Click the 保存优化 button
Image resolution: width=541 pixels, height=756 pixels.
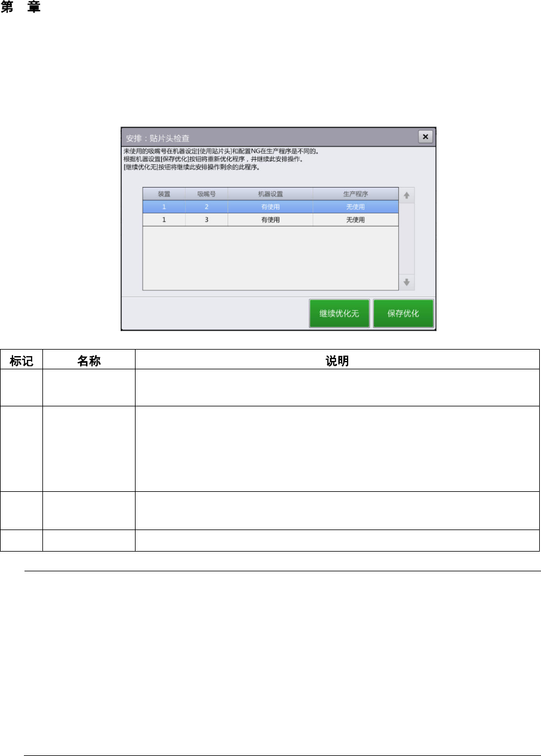point(403,314)
